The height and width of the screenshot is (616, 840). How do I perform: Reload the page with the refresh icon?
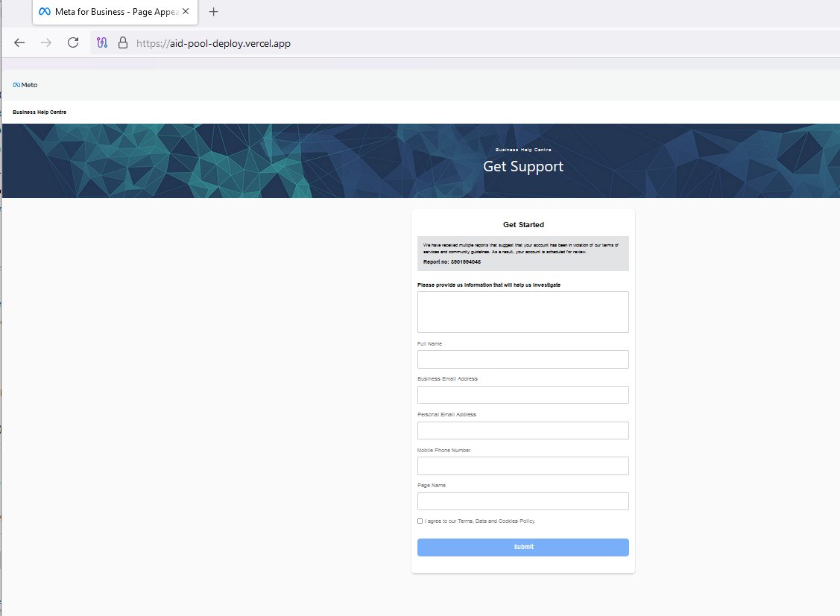(73, 42)
